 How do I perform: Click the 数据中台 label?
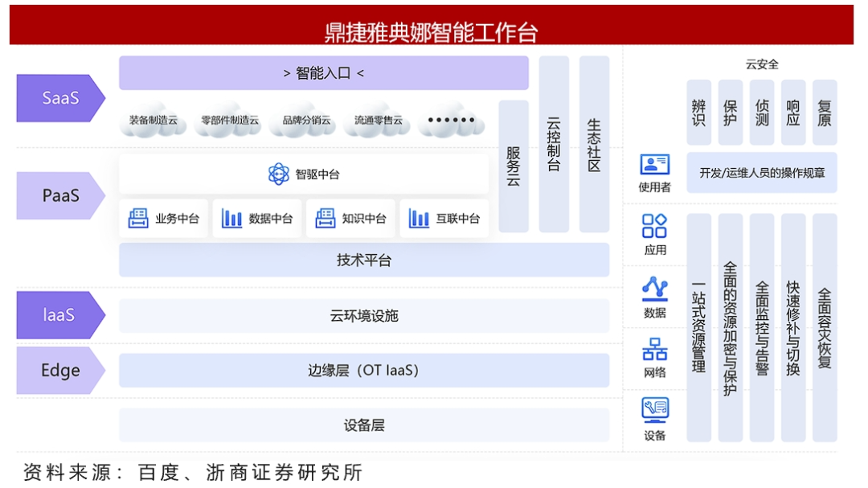(271, 218)
